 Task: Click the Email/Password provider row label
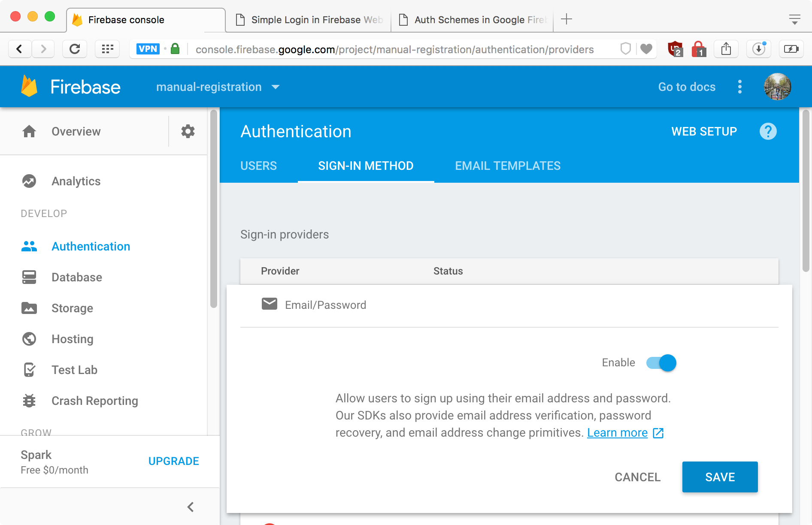pos(326,305)
